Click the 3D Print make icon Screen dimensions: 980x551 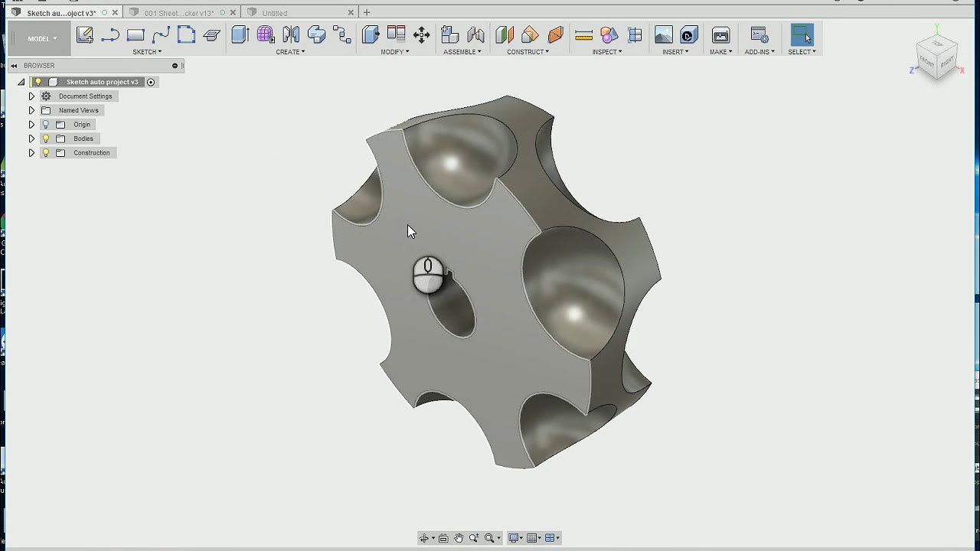pos(720,35)
